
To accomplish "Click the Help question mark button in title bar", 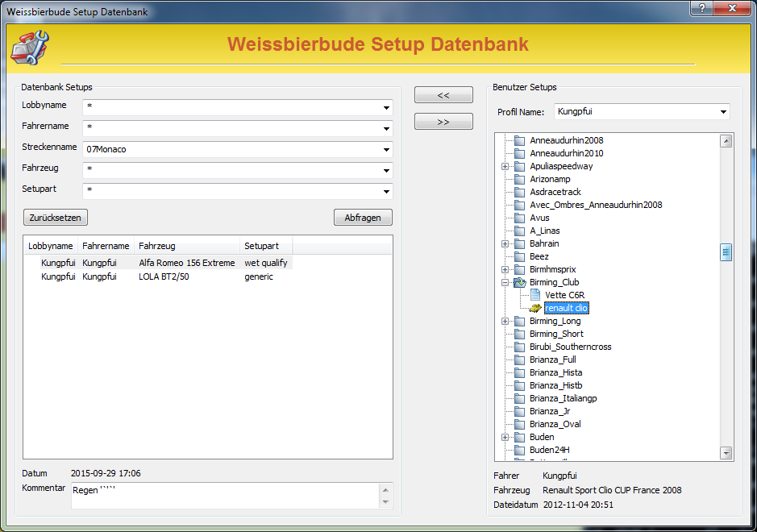I will 701,8.
